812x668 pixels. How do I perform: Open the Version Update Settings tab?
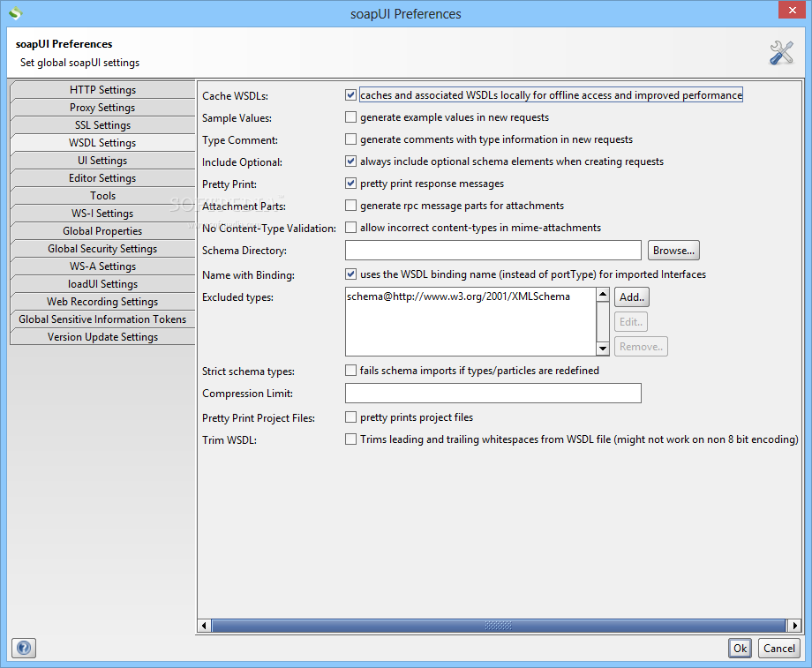point(102,336)
